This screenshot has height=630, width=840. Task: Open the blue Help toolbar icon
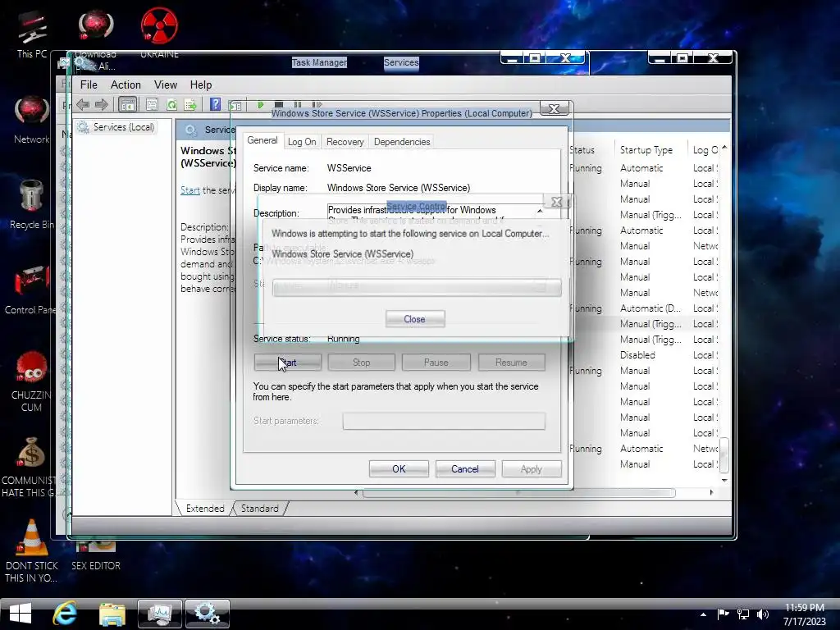(x=215, y=104)
